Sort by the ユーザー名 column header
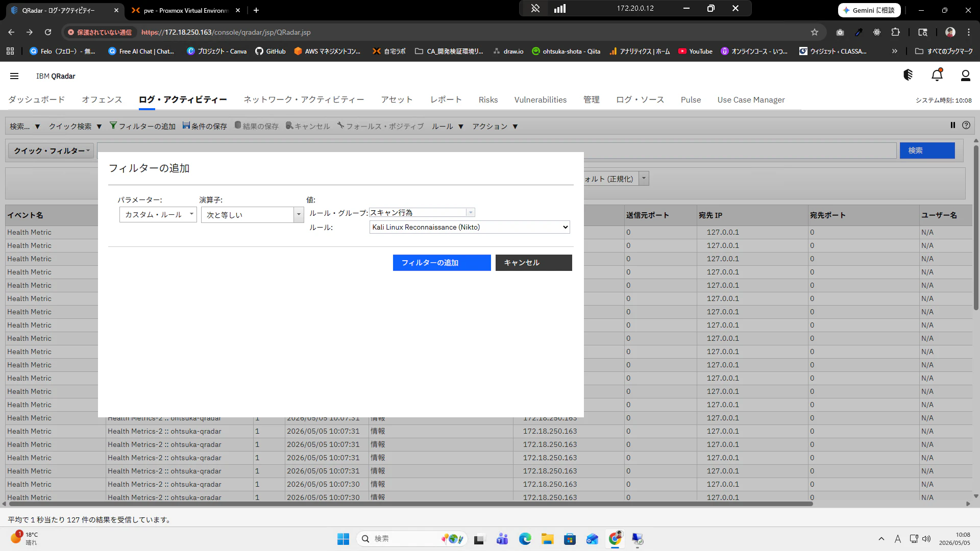Viewport: 980px width, 551px height. 946,215
